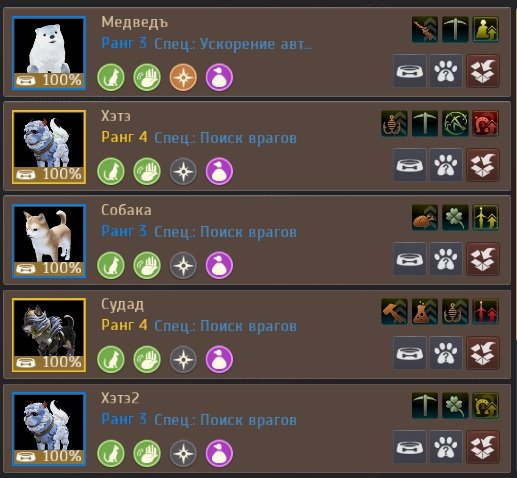Image resolution: width=517 pixels, height=478 pixels.
Task: Click the 100% hunger bar under Собака
Action: [49, 268]
